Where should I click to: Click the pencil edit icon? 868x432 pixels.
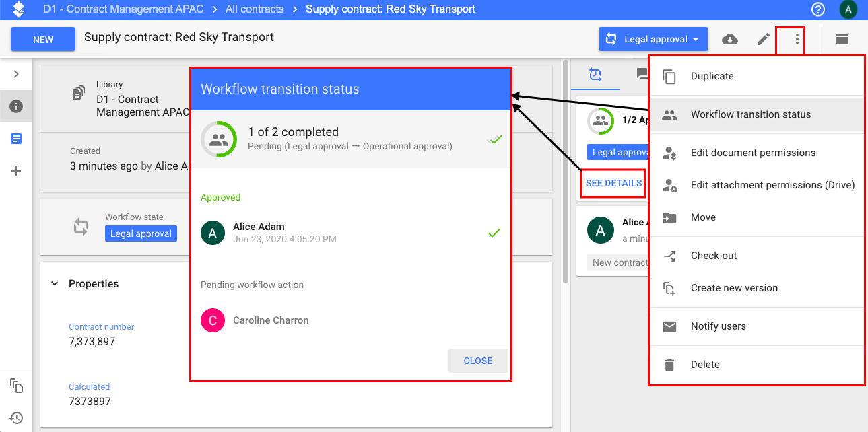click(763, 39)
